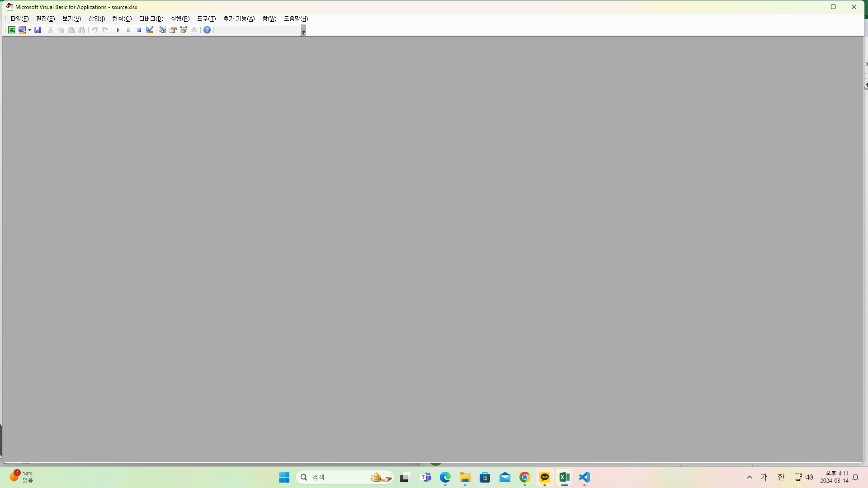This screenshot has height=488, width=868.
Task: Open Visual Basic Help question mark icon
Action: tap(207, 30)
